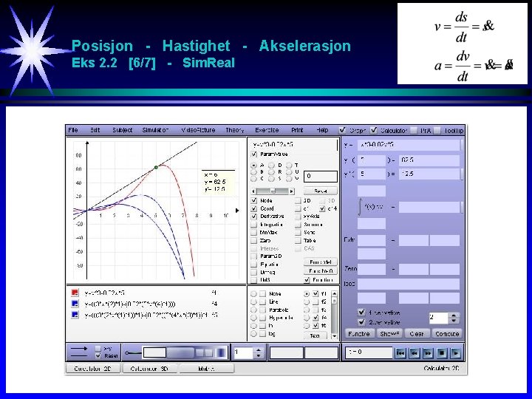Uncheck the 2. derivative checkbox

click(361, 321)
